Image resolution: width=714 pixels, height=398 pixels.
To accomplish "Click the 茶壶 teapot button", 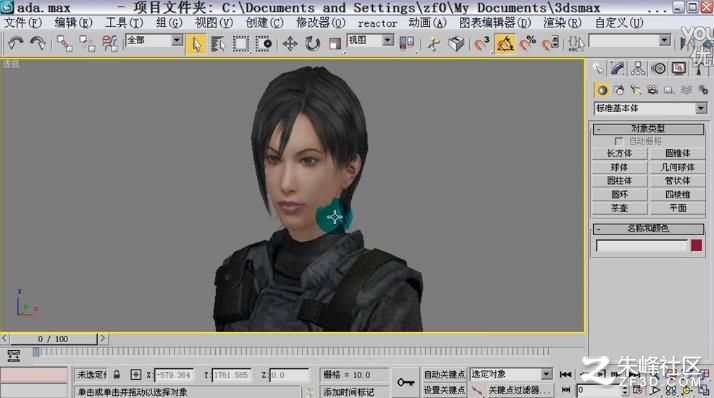I will (x=620, y=208).
